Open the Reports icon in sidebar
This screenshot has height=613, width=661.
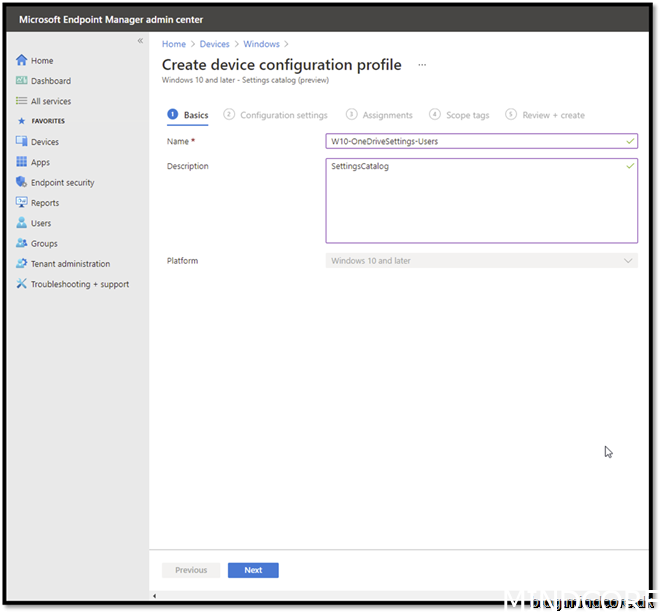pos(21,203)
